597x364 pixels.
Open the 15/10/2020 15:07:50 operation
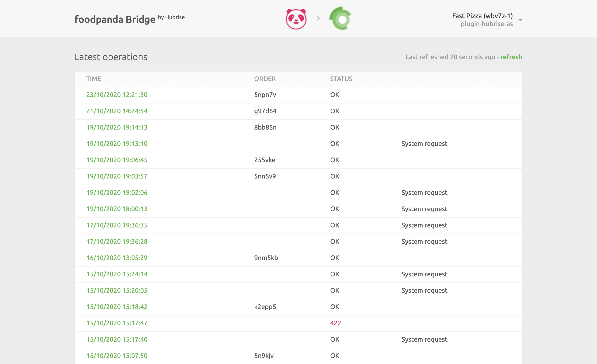pos(117,356)
